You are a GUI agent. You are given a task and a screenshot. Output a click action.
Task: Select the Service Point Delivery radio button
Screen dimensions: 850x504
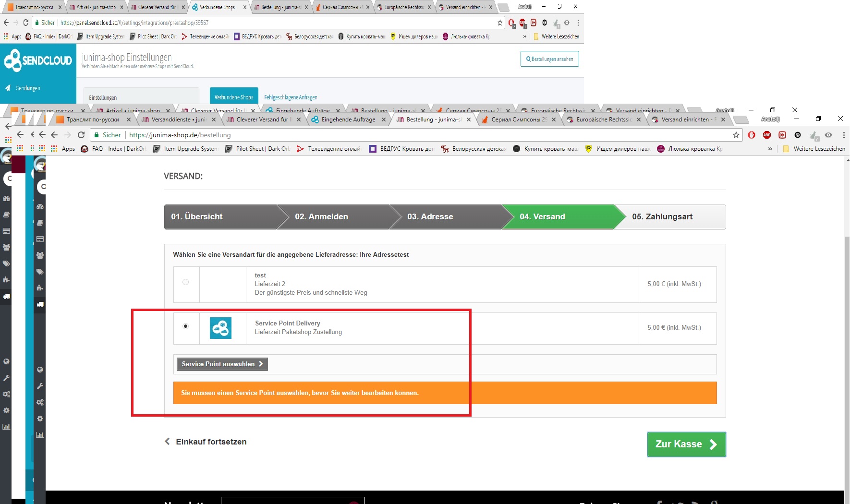click(185, 326)
